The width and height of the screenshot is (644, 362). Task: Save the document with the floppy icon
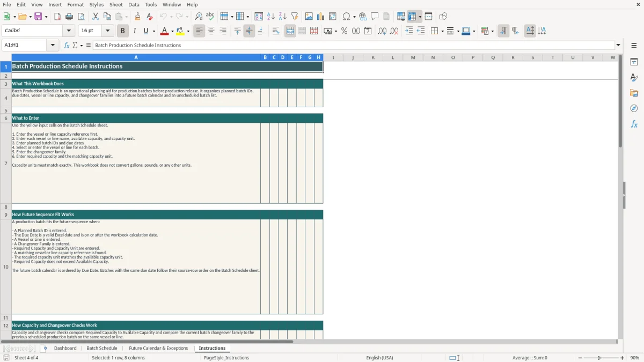(38, 17)
